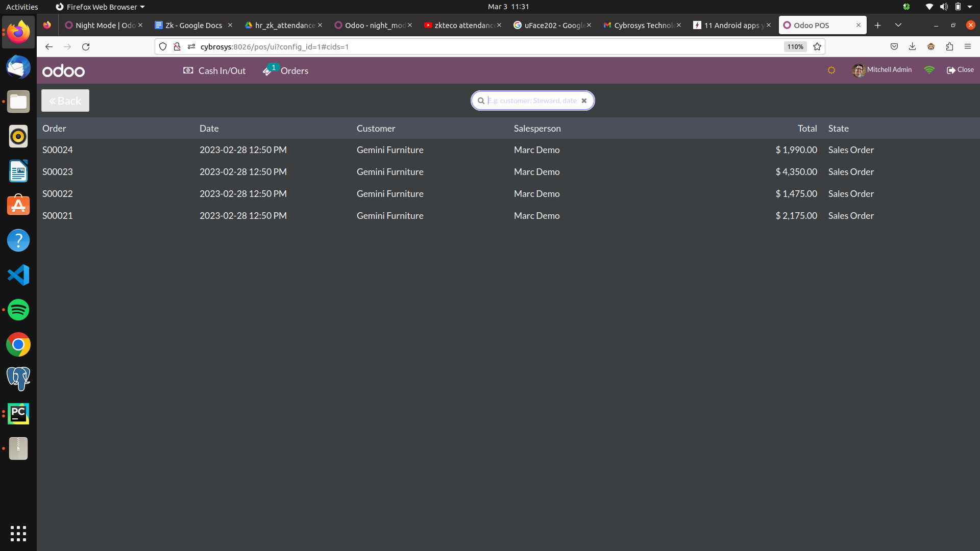The width and height of the screenshot is (980, 551).
Task: Open Firefox extensions puzzle icon
Action: pyautogui.click(x=949, y=46)
